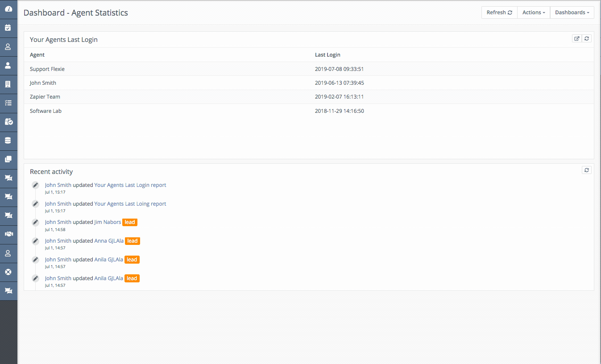
Task: Click outlined user icon below the calendar icon
Action: click(x=8, y=46)
